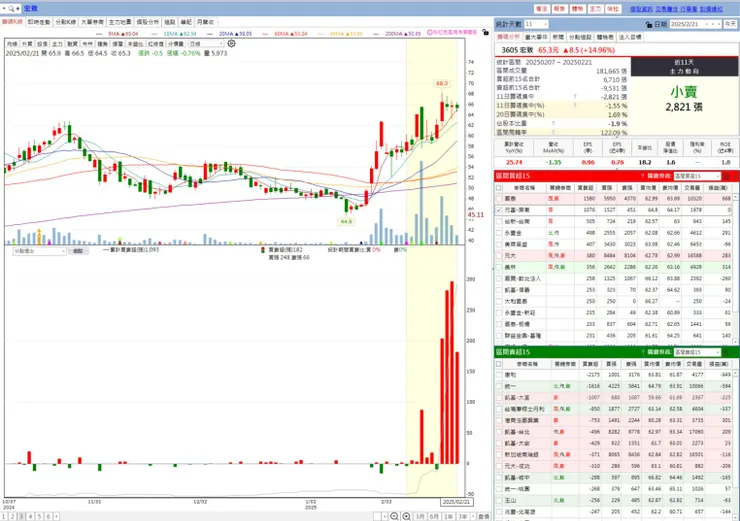The image size is (740, 521).
Task: Uncheck the checked row with 買賣超 1076
Action: pos(499,210)
